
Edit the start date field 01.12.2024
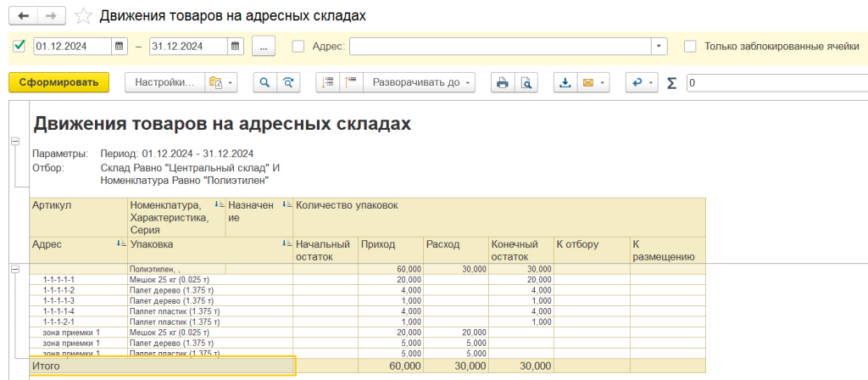pyautogui.click(x=73, y=47)
